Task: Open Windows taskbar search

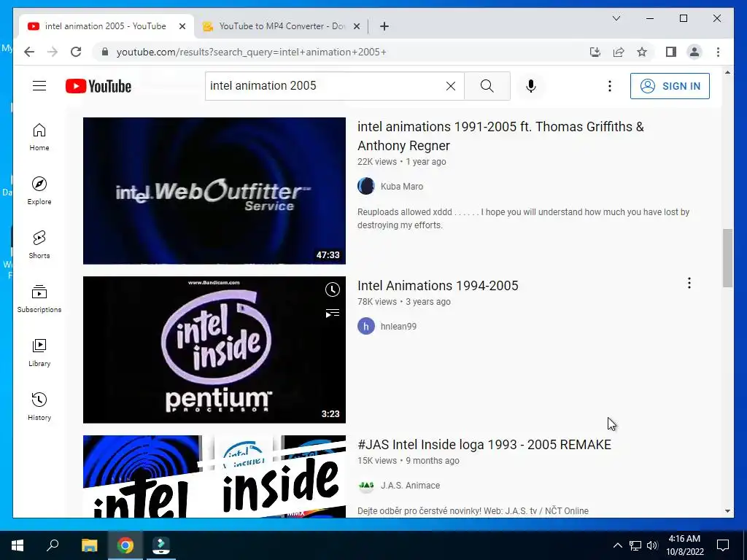Action: (53, 545)
